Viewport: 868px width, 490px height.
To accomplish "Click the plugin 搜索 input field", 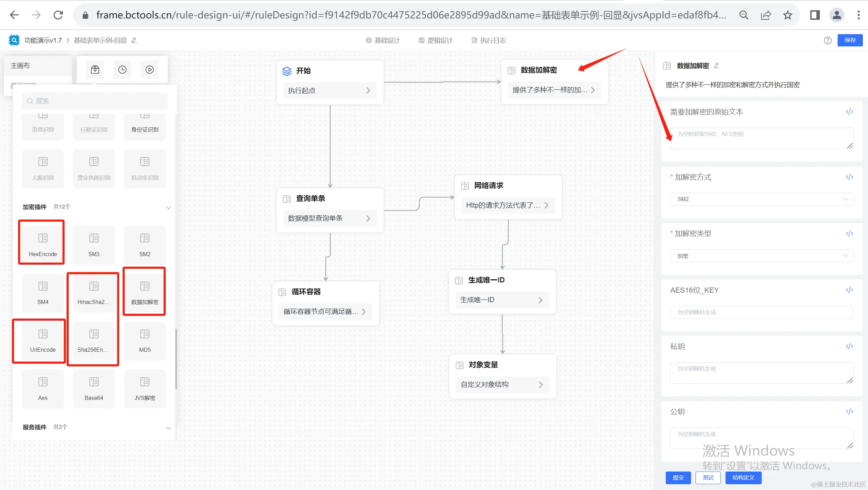I will point(95,101).
